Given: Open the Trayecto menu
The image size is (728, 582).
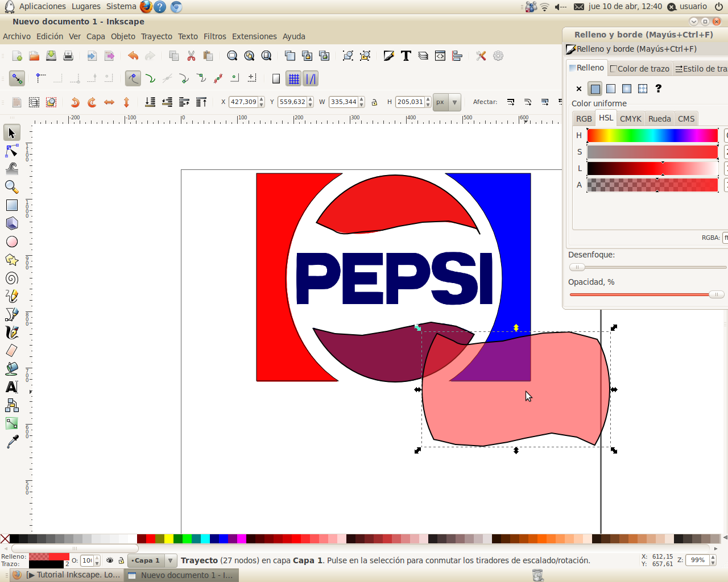Looking at the screenshot, I should pos(156,36).
